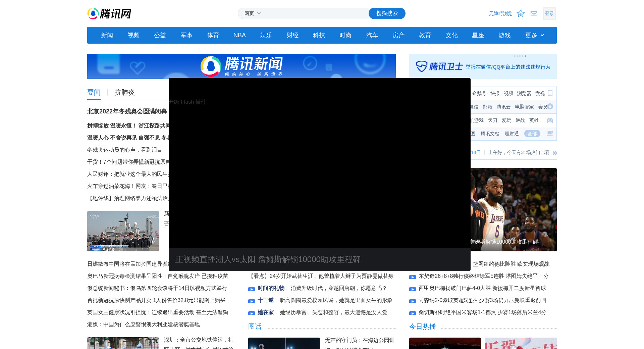Open the 无障碍浏览 accessibility link
Image resolution: width=644 pixels, height=349 pixels.
pyautogui.click(x=500, y=13)
